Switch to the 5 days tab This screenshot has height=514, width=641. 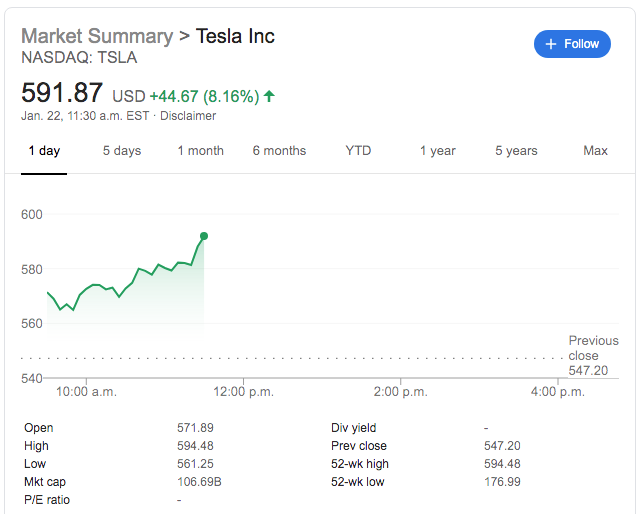click(122, 151)
